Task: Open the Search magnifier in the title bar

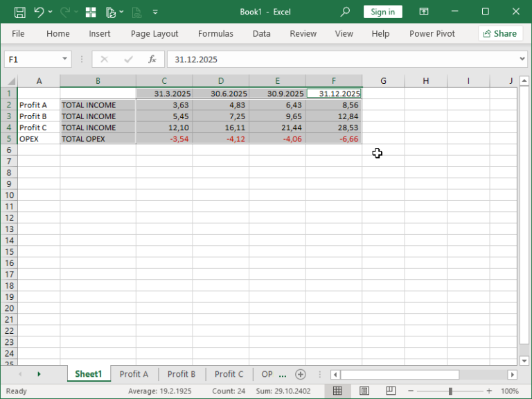Action: pyautogui.click(x=345, y=12)
